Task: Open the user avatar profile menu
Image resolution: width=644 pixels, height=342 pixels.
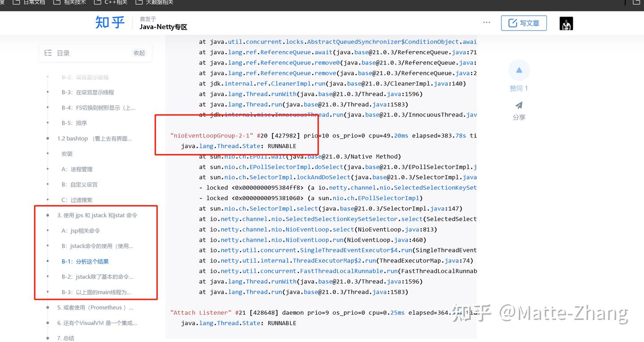Action: 566,23
